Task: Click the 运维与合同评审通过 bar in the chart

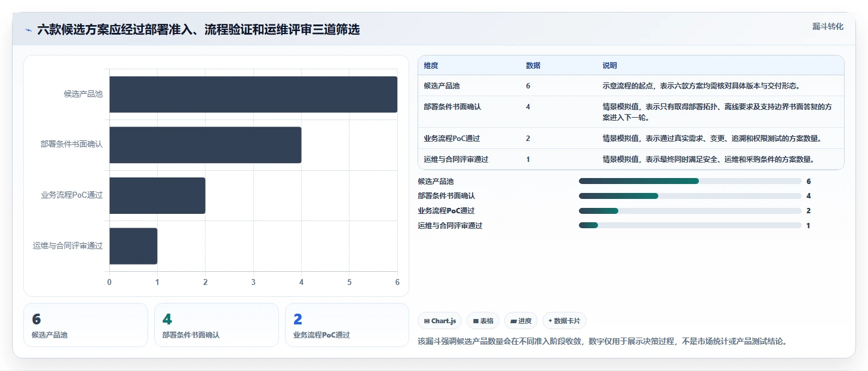Action: 133,246
